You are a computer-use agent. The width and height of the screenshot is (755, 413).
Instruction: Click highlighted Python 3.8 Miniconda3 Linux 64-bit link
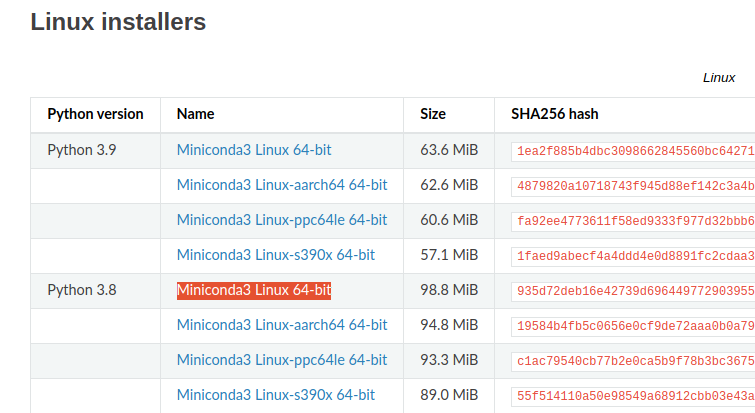(x=254, y=290)
